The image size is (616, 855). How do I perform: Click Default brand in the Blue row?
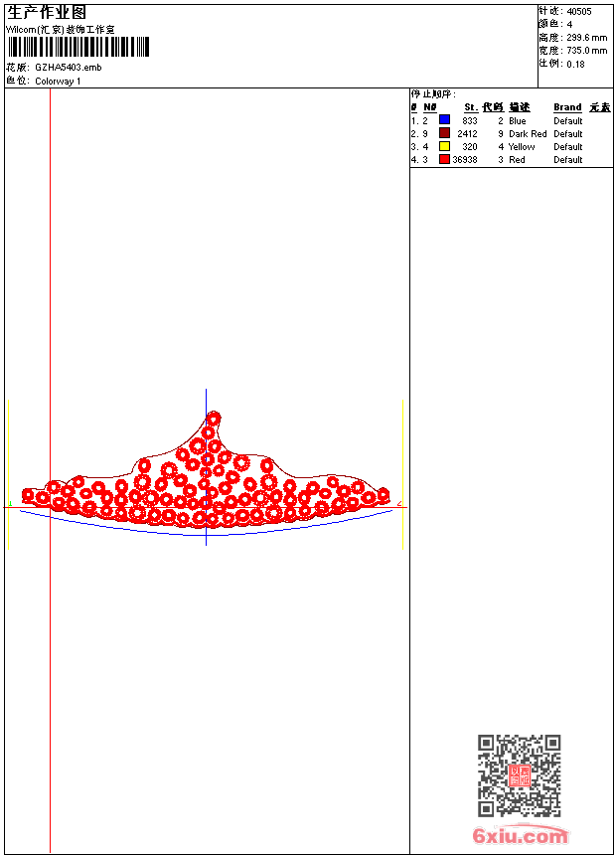pyautogui.click(x=568, y=121)
